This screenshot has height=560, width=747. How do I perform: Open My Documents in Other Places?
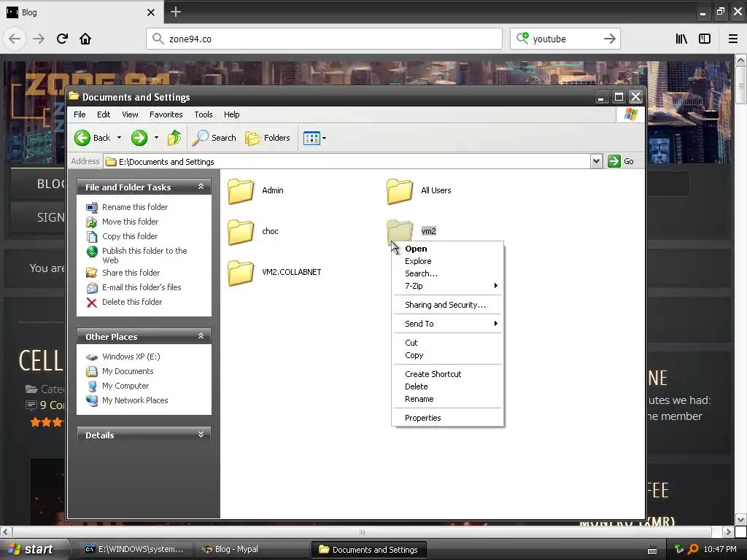pyautogui.click(x=128, y=371)
